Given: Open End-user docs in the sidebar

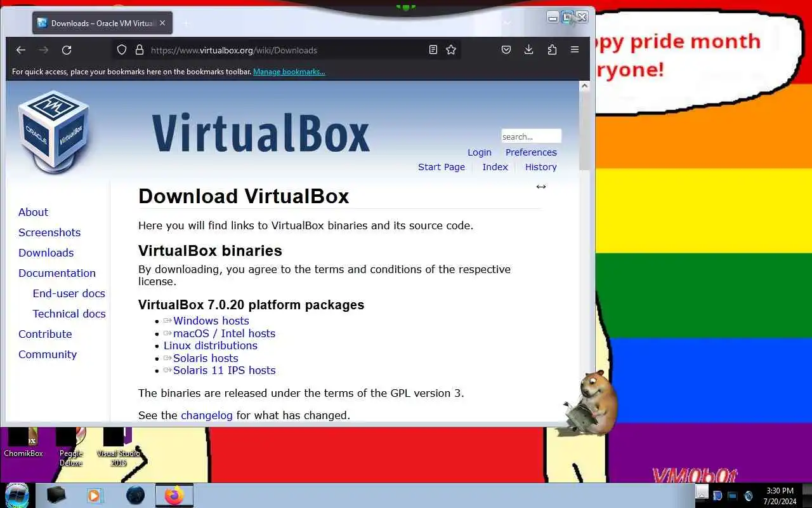Looking at the screenshot, I should (69, 293).
